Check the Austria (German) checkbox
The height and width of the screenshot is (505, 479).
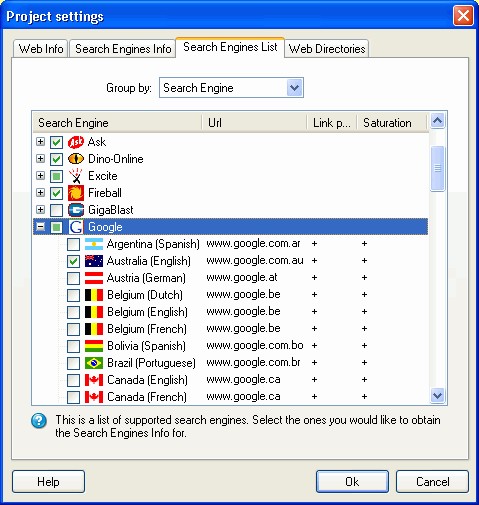(73, 278)
